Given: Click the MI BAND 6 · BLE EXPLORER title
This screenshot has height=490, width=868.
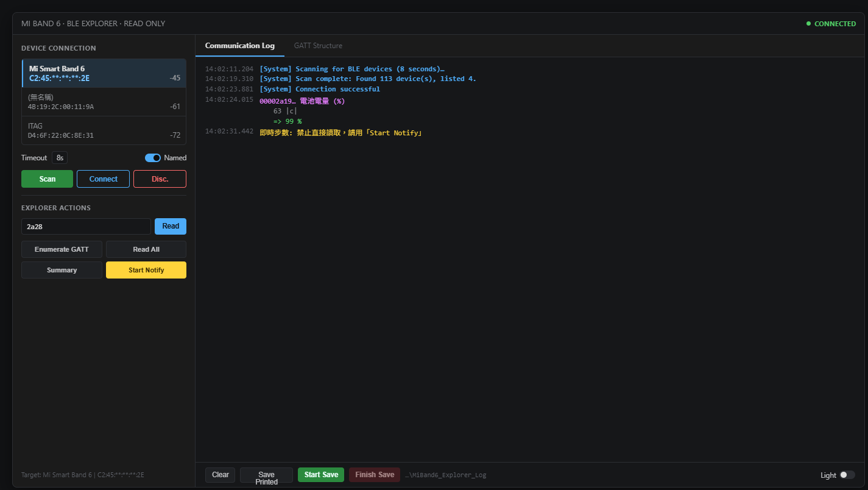Looking at the screenshot, I should click(x=93, y=24).
